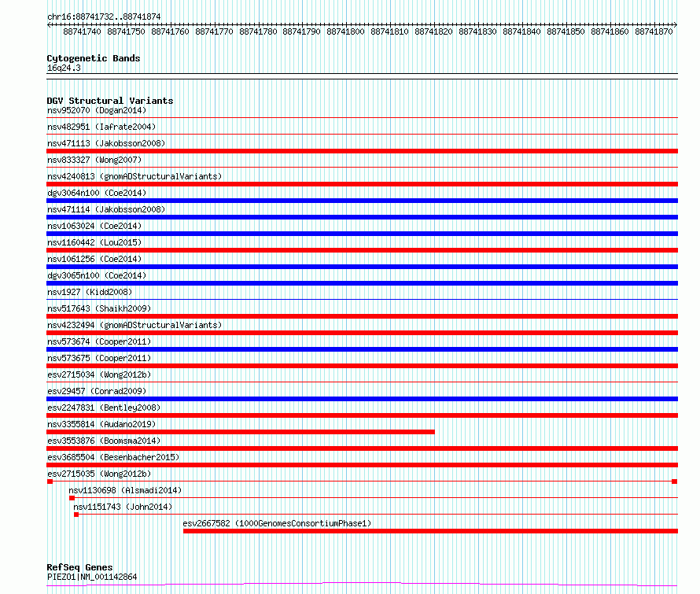Open the nsv517643 (Shaikh2009) label

[x=99, y=308]
